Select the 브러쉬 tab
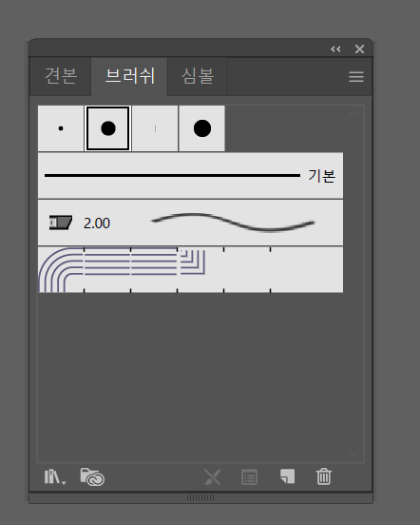Image resolution: width=420 pixels, height=525 pixels. 130,76
